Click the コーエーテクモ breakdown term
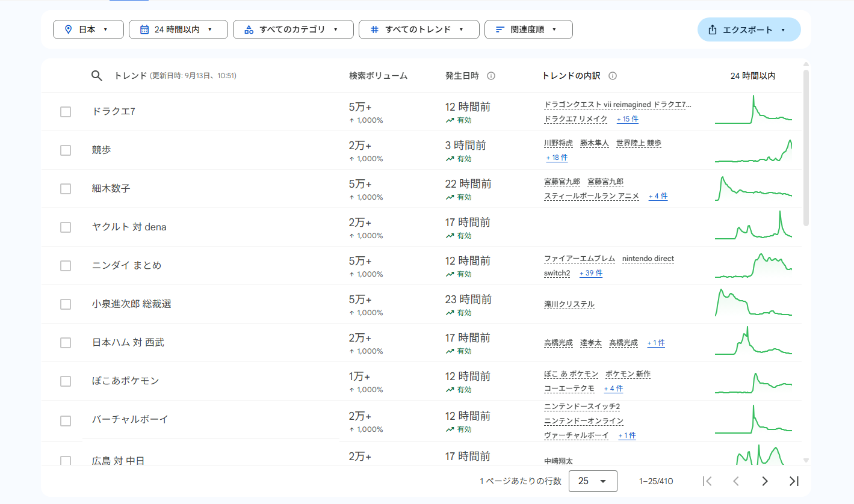Viewport: 854px width, 504px height. point(569,389)
